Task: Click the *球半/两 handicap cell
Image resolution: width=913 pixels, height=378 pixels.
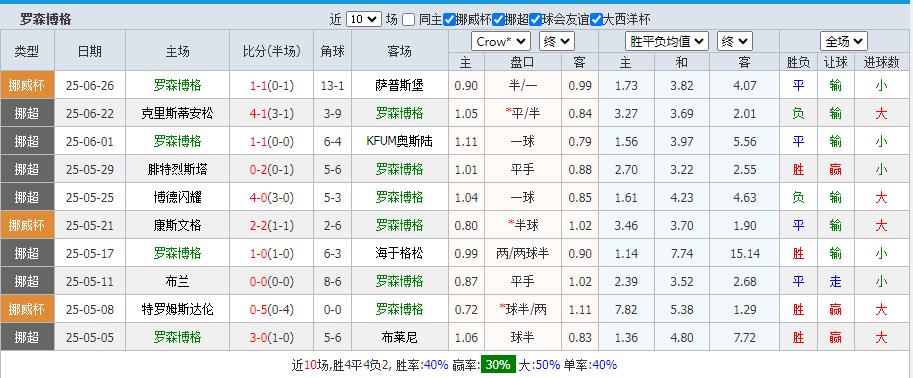Action: pos(522,309)
